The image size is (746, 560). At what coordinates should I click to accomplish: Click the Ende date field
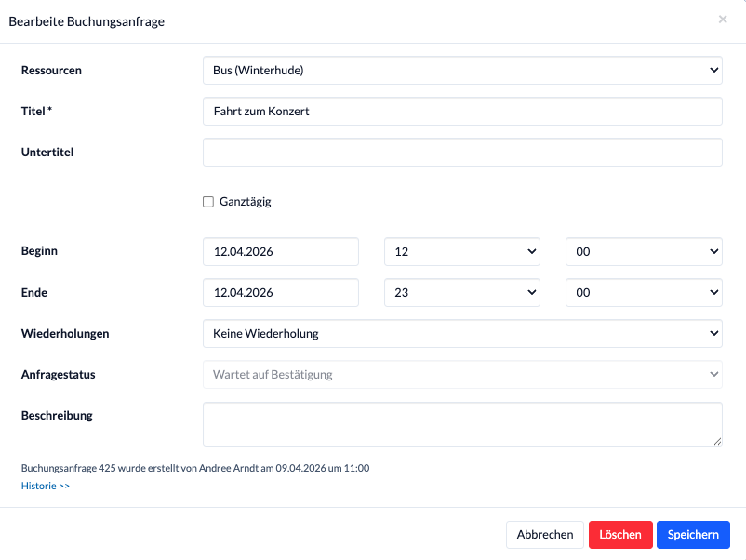280,292
